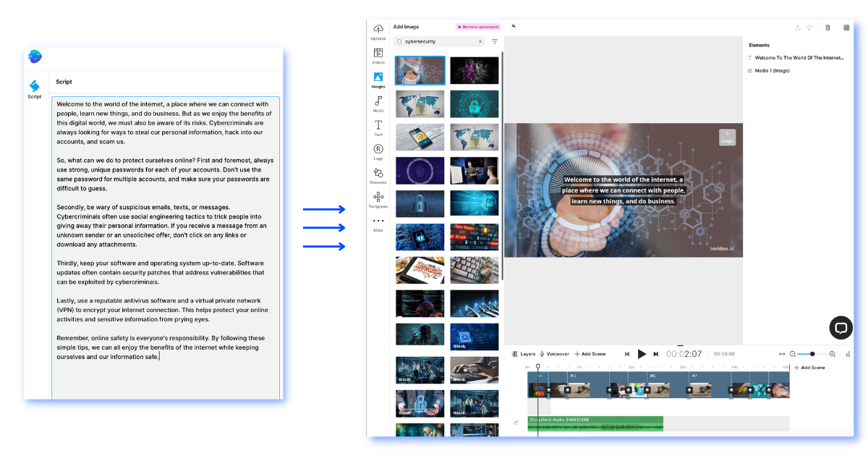This screenshot has height=456, width=868.
Task: Open the Templates panel icon
Action: pos(378,198)
